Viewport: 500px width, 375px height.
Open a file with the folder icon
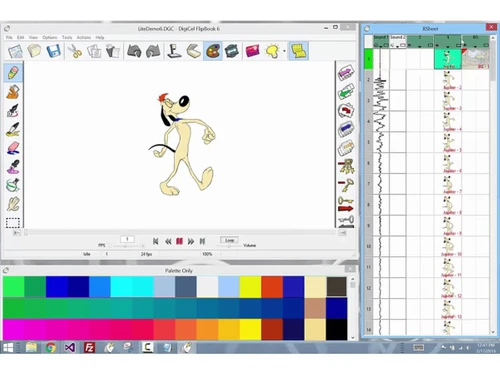34,51
